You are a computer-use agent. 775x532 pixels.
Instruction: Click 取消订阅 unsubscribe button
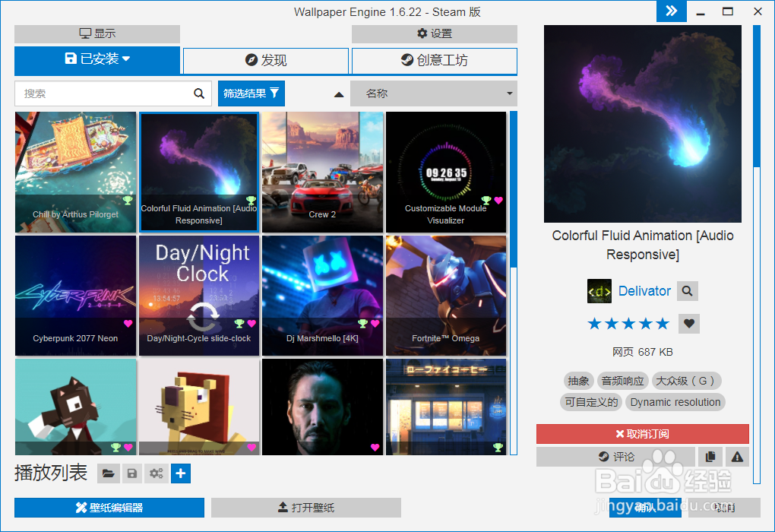(643, 434)
